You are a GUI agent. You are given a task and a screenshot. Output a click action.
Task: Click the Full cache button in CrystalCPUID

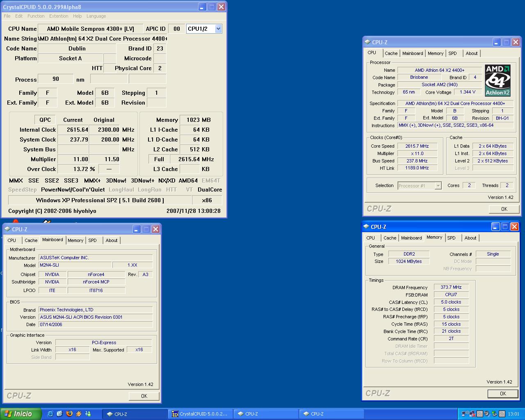coord(159,159)
